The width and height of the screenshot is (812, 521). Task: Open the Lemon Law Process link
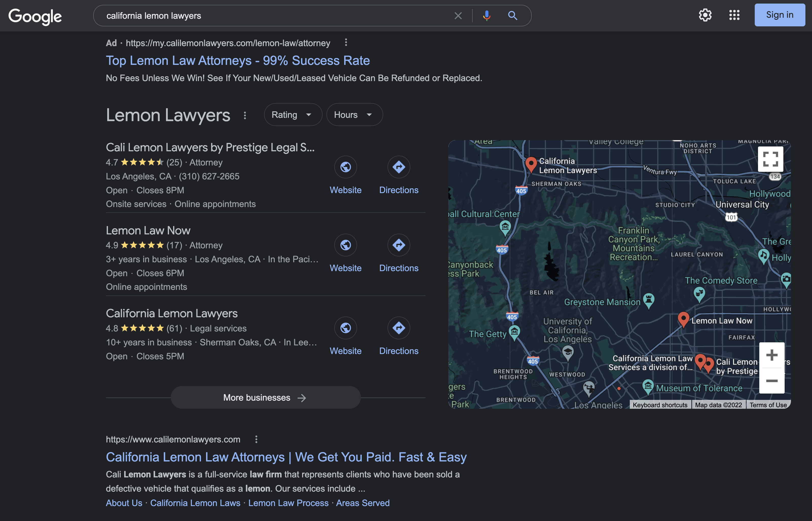(288, 503)
